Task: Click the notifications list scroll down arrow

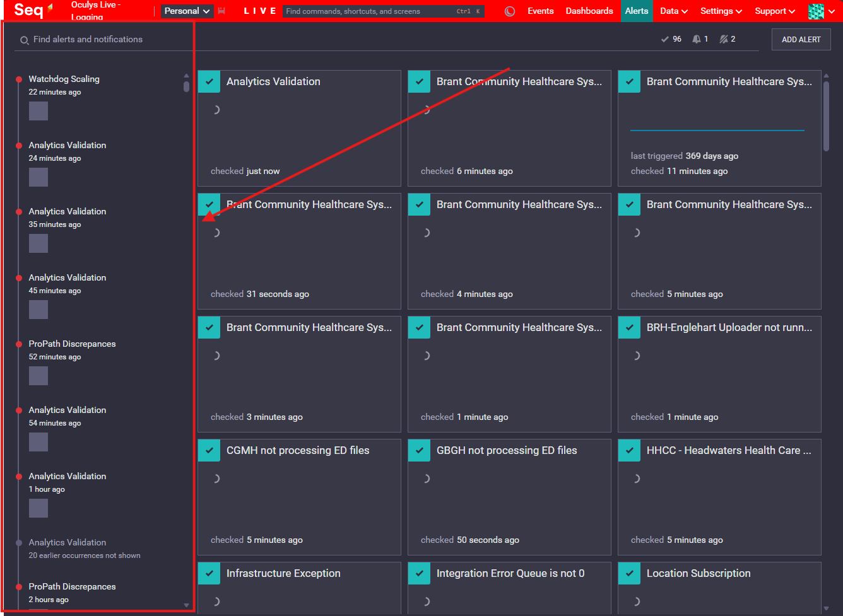Action: click(186, 605)
